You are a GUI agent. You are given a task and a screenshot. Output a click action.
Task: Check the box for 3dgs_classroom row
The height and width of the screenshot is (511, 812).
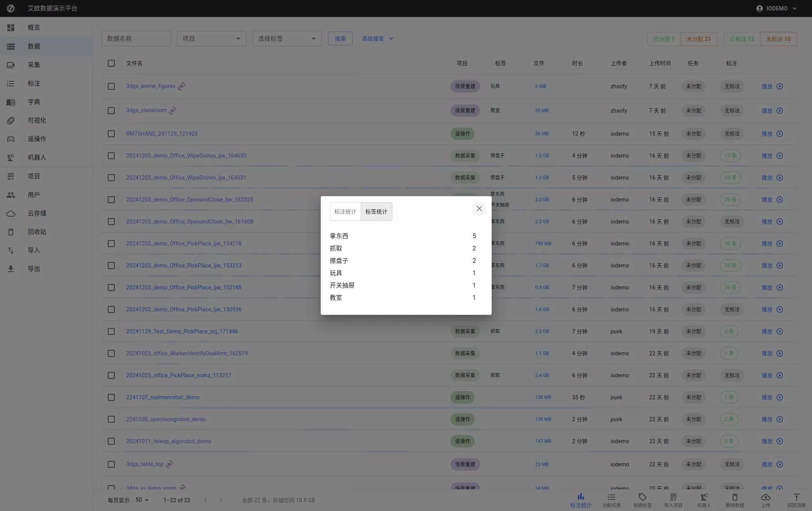pyautogui.click(x=111, y=111)
